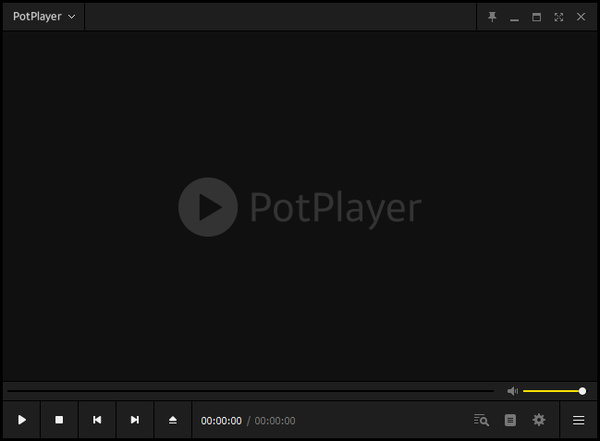Open a file with the eject icon

[173, 420]
